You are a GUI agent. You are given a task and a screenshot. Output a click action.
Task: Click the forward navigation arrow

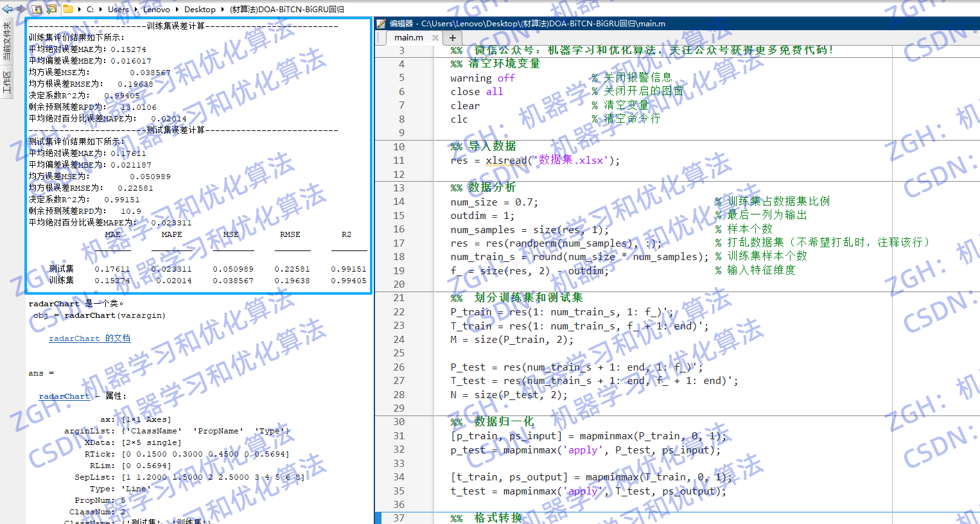click(x=21, y=9)
